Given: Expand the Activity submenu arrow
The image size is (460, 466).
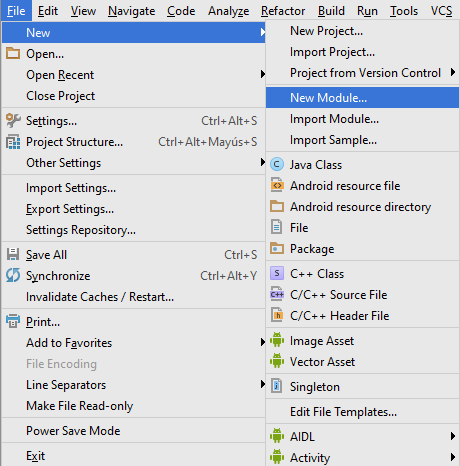Looking at the screenshot, I should click(453, 457).
